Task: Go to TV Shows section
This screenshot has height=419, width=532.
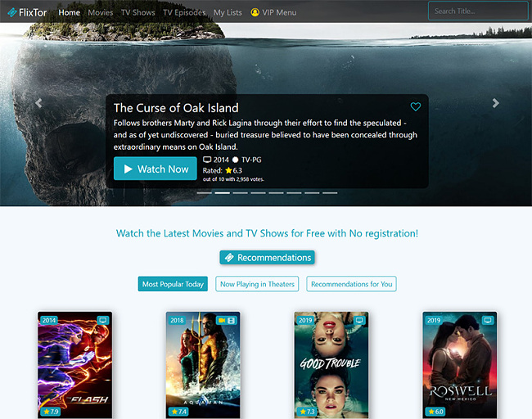Action: [138, 12]
